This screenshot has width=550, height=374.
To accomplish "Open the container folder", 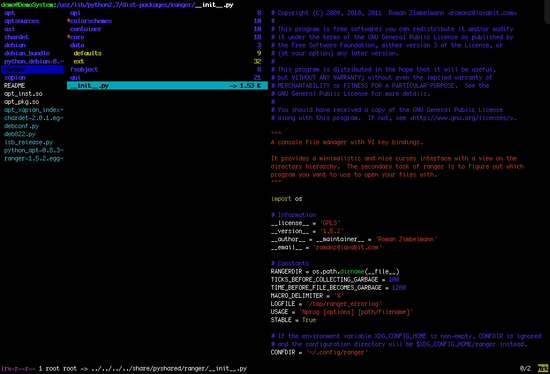I will tap(85, 29).
